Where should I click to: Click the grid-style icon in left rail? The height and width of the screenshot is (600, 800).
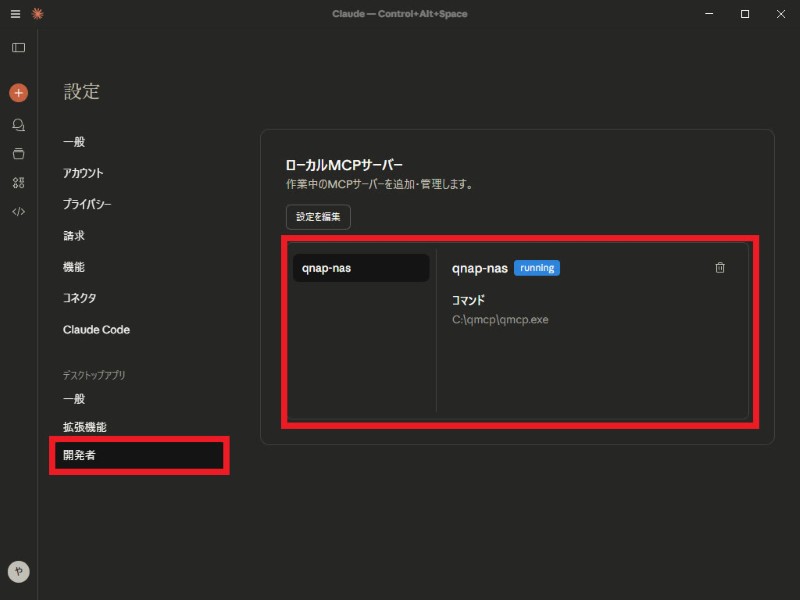[18, 183]
